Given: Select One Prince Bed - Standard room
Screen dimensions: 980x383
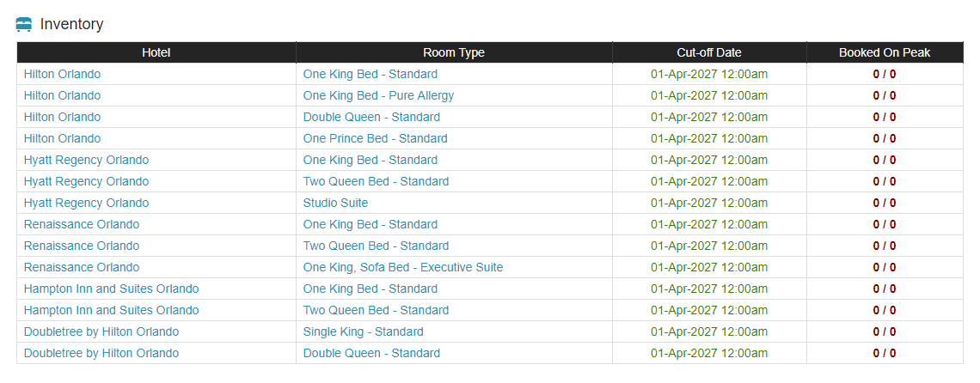Looking at the screenshot, I should coord(375,138).
